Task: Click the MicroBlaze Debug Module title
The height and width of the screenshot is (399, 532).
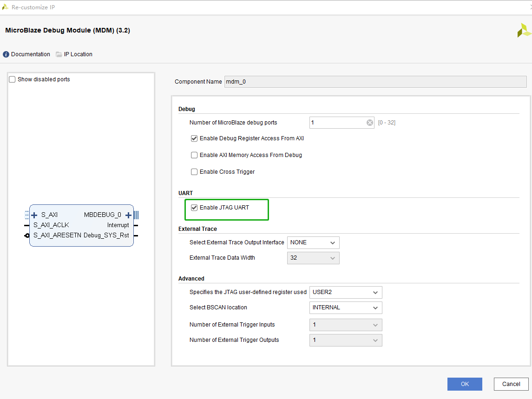Action: 67,30
